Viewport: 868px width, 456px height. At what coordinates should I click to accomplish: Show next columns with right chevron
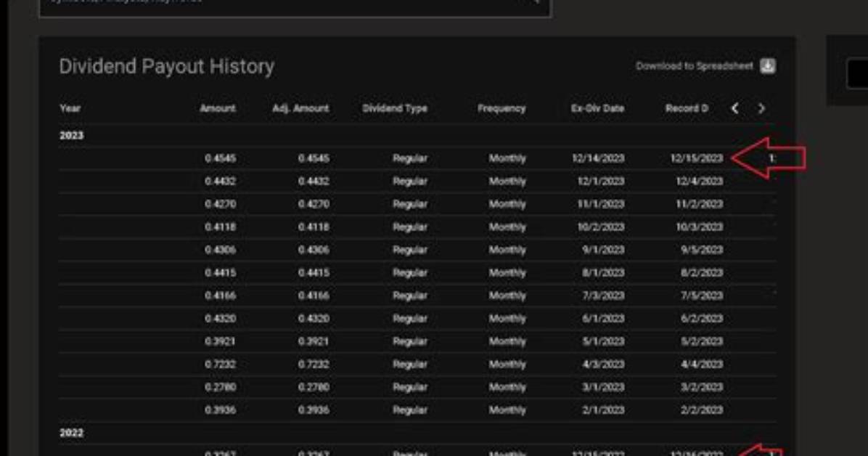[x=761, y=109]
